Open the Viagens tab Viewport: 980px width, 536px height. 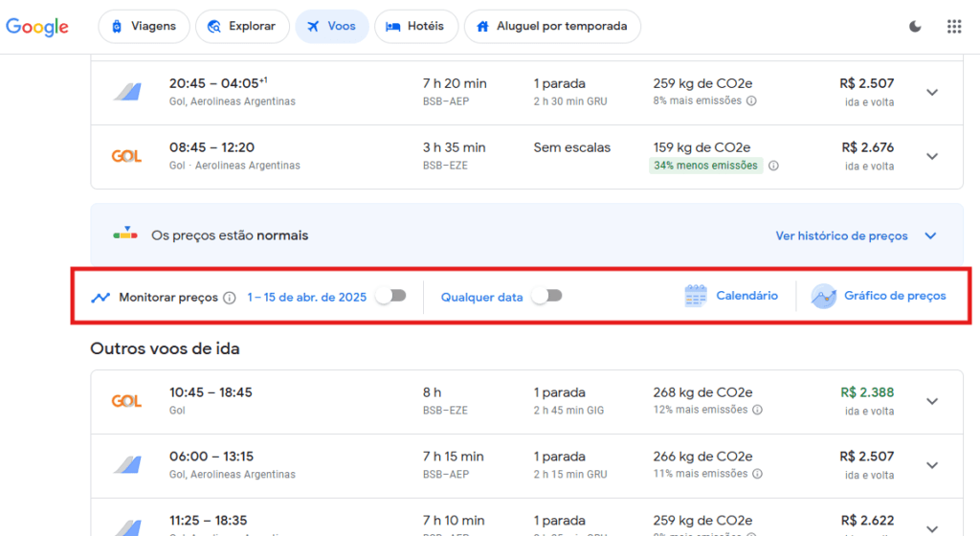click(x=144, y=27)
